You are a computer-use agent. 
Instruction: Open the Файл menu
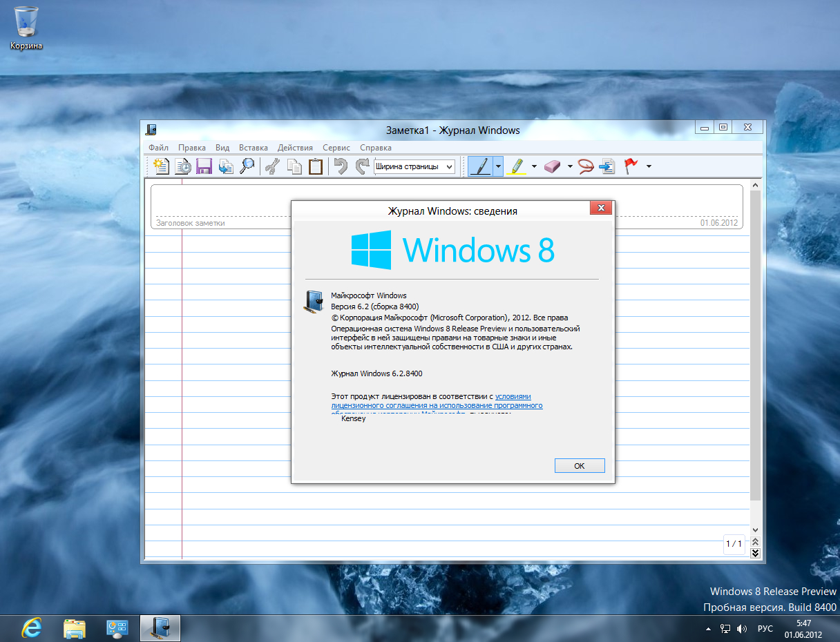click(x=158, y=148)
